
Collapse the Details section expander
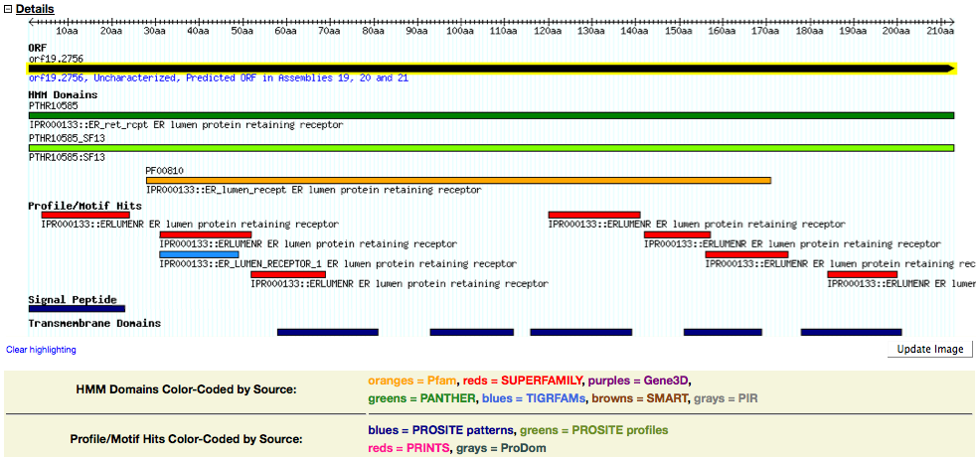coord(8,9)
